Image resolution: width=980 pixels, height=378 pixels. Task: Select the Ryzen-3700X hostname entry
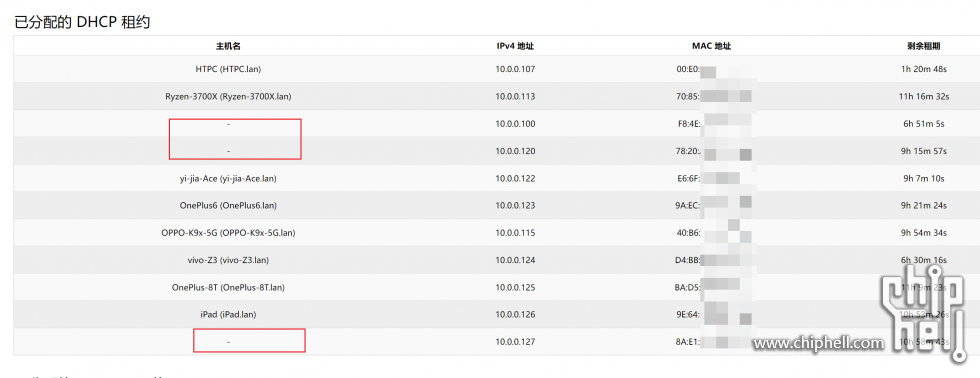tap(228, 97)
